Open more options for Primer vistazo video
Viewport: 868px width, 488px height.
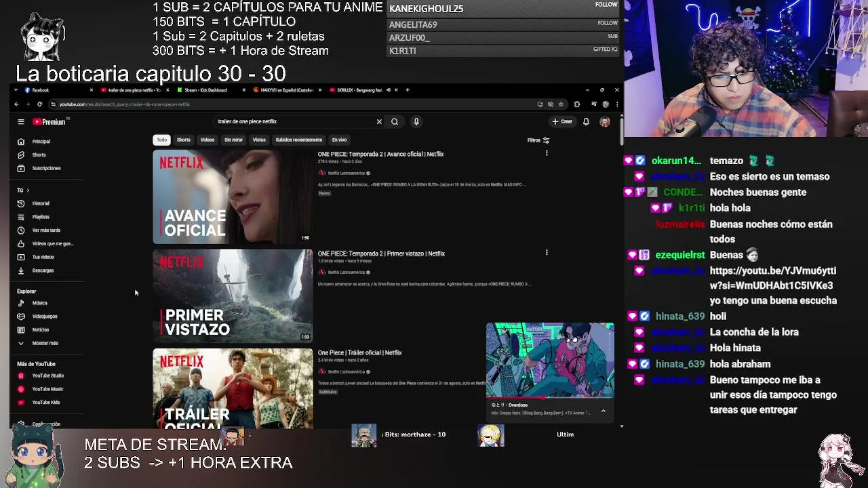(547, 253)
